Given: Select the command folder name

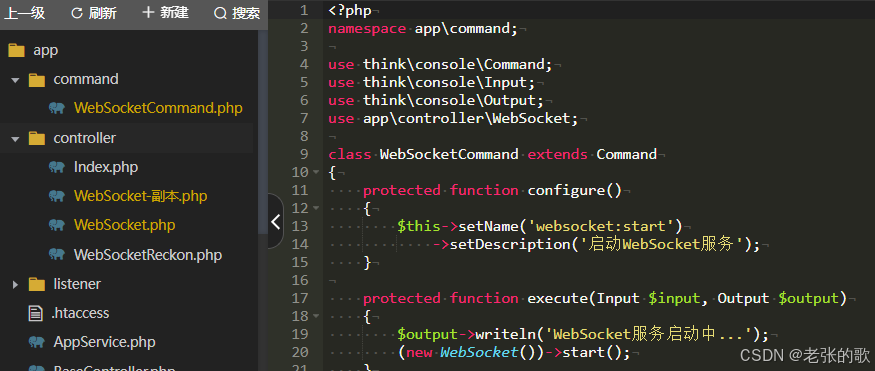Looking at the screenshot, I should (x=86, y=79).
